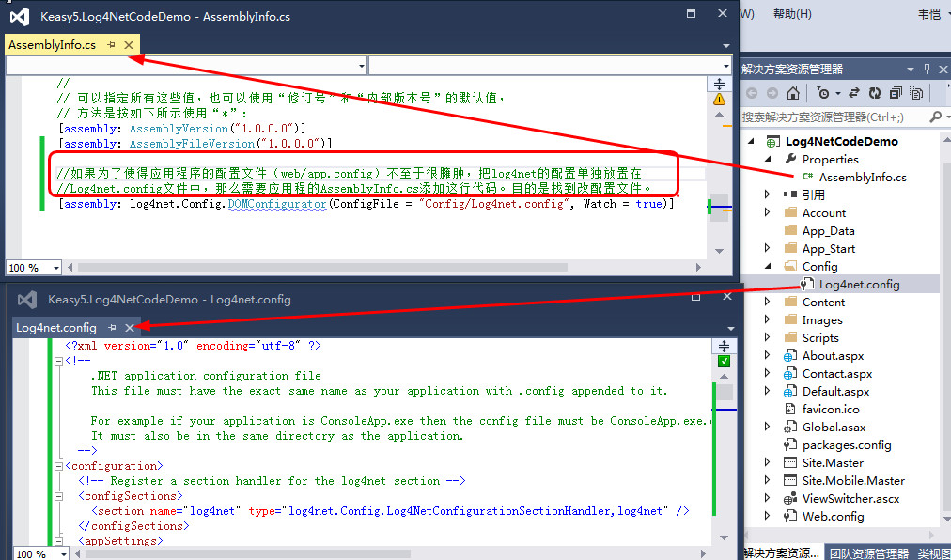Viewport: 951px width, 560px height.
Task: Open the pending changes filter dropdown arrow
Action: pos(837,93)
